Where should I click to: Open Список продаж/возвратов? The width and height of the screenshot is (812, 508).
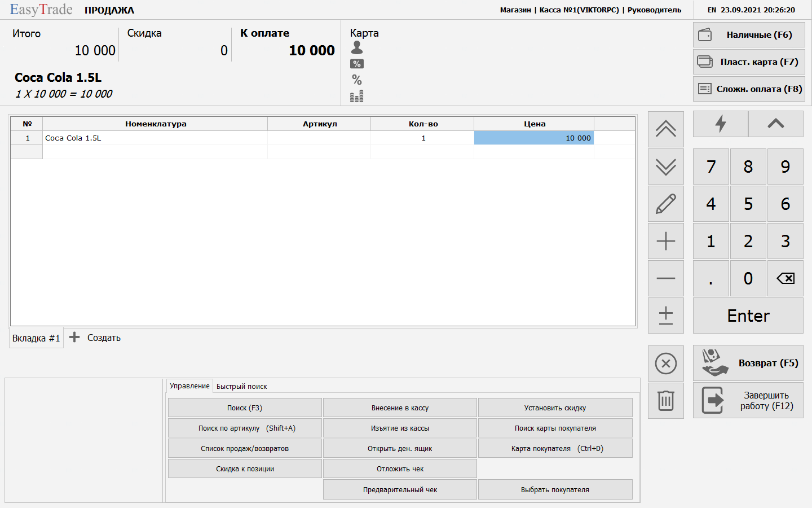[245, 448]
